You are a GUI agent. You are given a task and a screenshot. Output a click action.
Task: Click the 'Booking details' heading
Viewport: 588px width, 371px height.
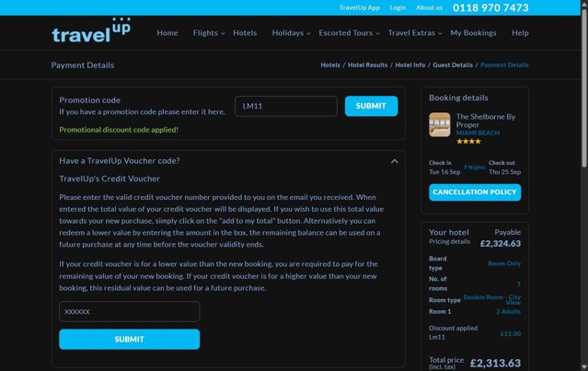[458, 98]
